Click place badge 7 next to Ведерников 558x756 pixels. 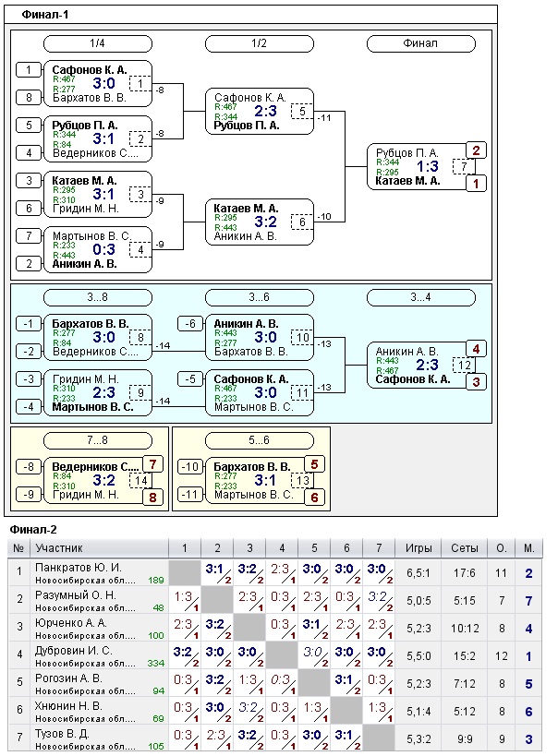(x=152, y=463)
